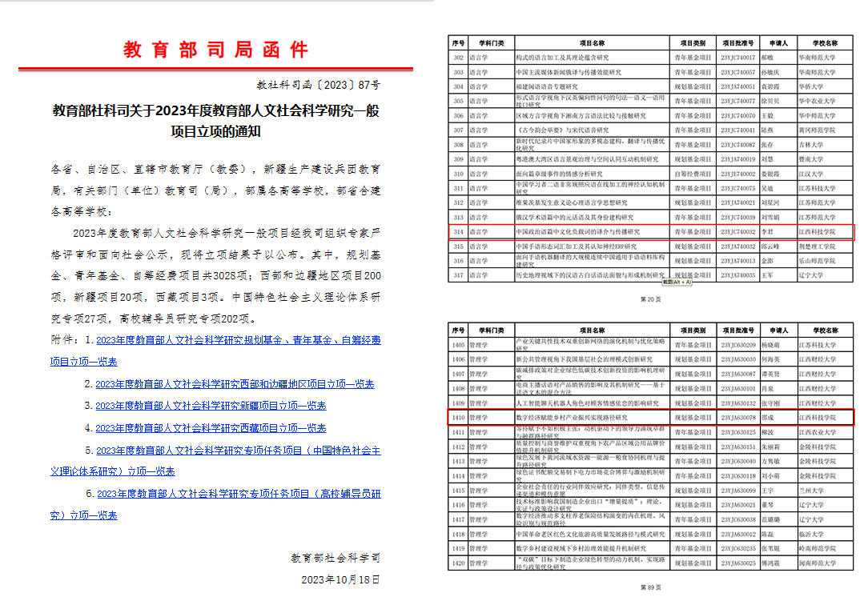
Task: Open attachment 3 link for 新疆项目立项一览表
Action: [x=211, y=406]
